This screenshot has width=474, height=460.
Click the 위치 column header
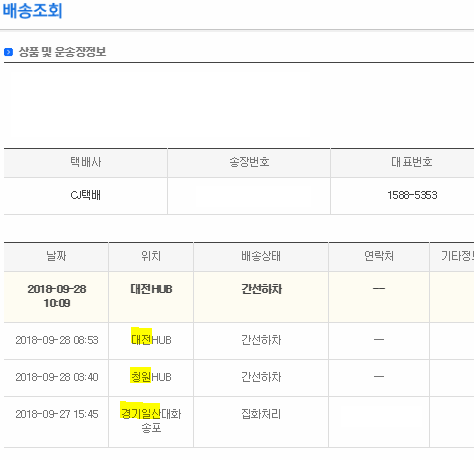(151, 256)
